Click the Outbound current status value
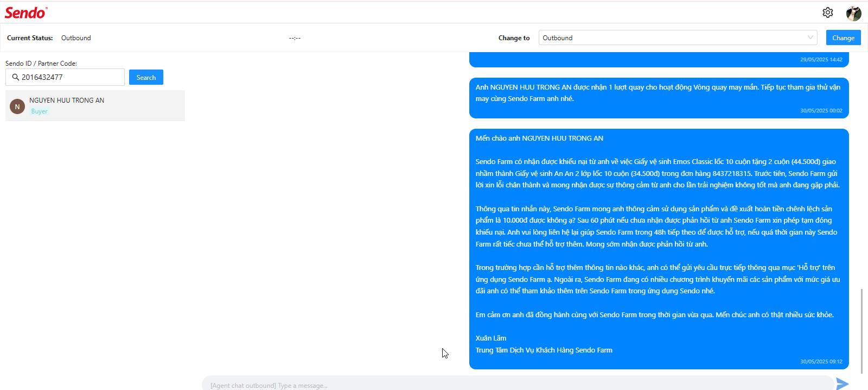 [x=76, y=38]
